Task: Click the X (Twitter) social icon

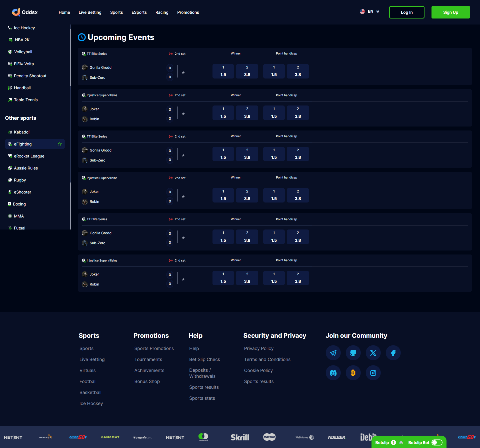Action: 373,353
